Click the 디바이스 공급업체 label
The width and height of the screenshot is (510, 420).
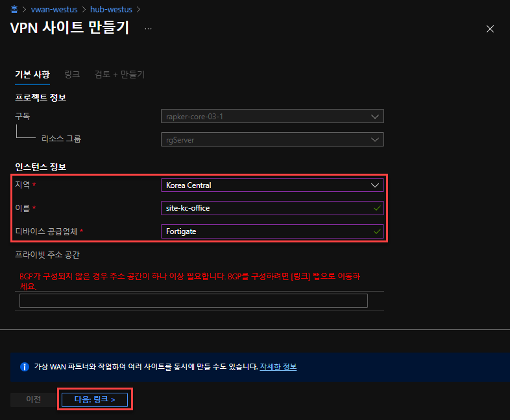click(46, 231)
